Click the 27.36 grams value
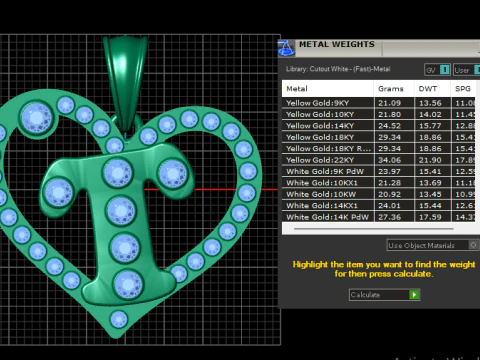This screenshot has width=480, height=360. pos(389,217)
